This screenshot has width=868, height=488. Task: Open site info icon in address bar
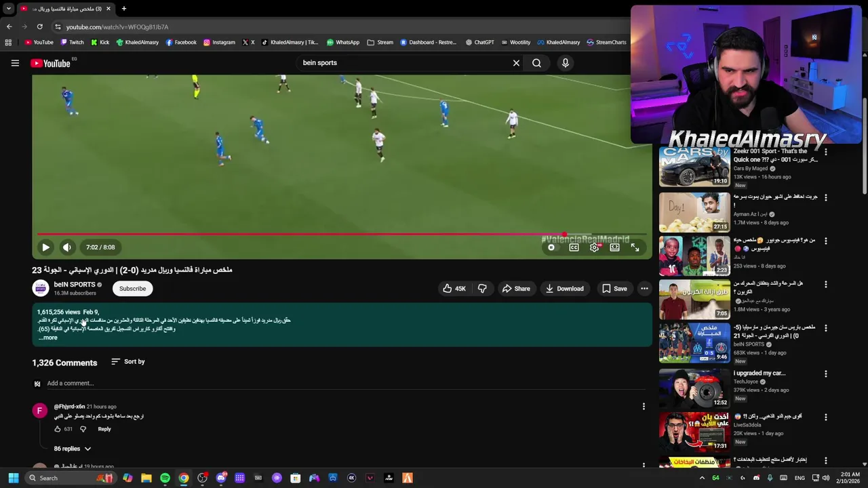(58, 27)
